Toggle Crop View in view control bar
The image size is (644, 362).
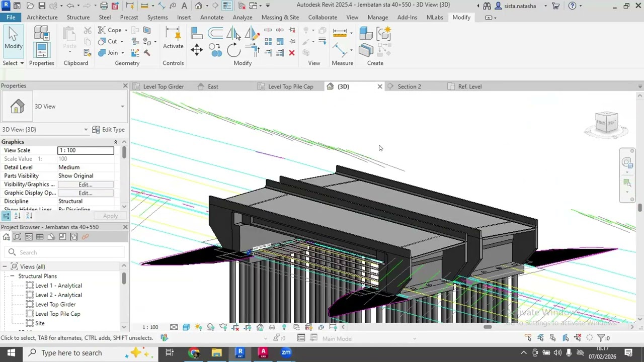tap(235, 327)
